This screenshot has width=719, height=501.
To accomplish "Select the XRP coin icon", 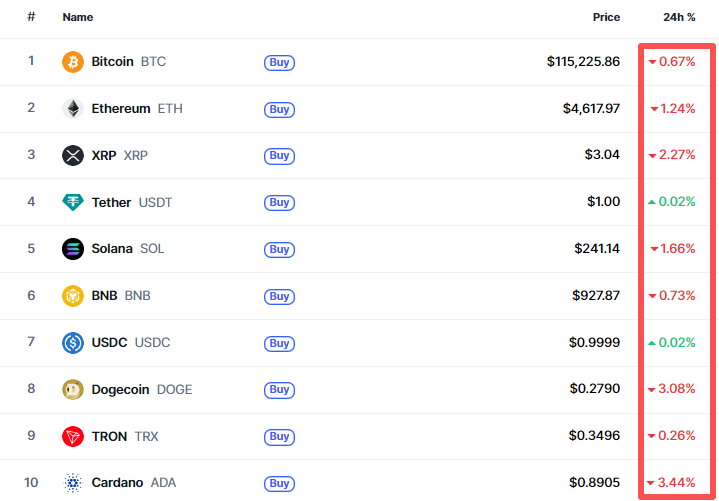I will tap(73, 155).
